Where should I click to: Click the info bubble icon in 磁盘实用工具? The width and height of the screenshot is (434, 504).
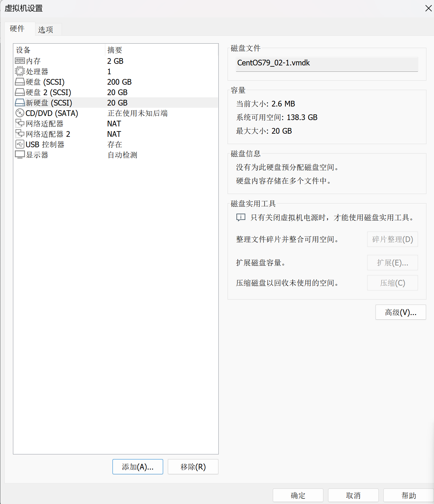point(241,217)
